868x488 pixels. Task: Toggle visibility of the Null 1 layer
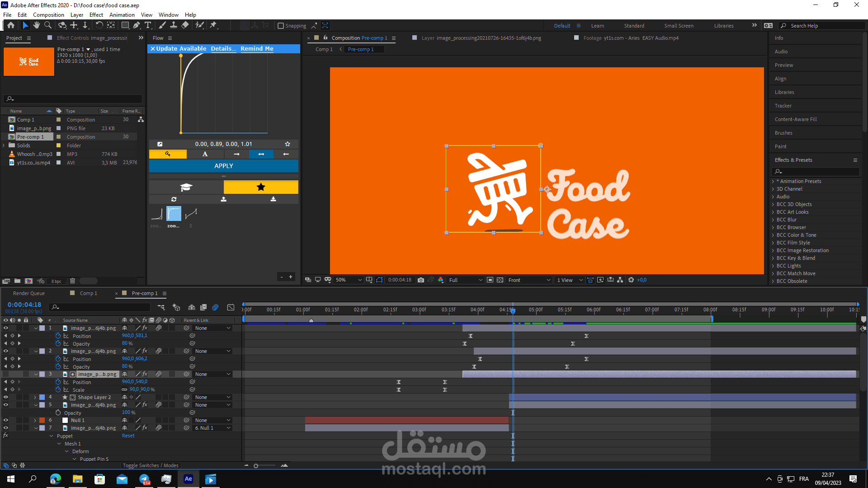click(6, 420)
